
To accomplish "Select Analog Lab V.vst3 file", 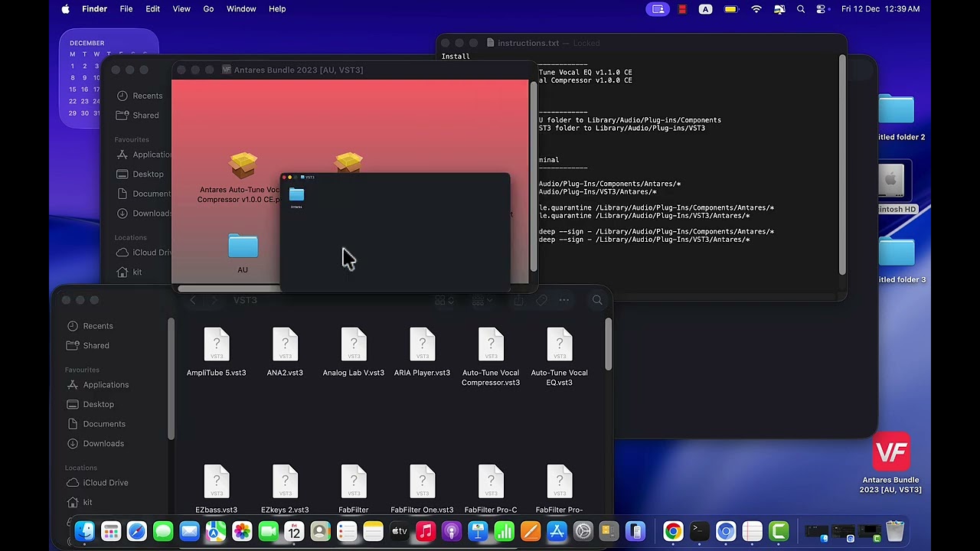I will [x=354, y=353].
